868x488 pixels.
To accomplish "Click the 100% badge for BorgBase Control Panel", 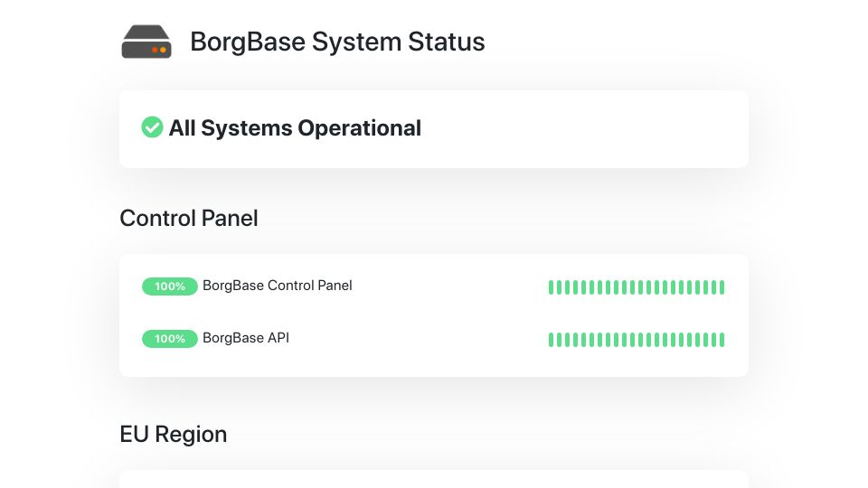I will coord(169,286).
